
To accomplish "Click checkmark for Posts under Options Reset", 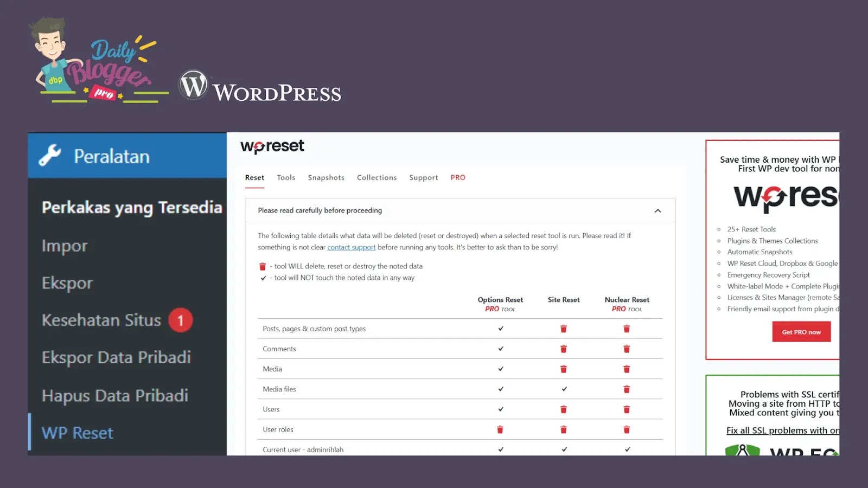I will 501,329.
